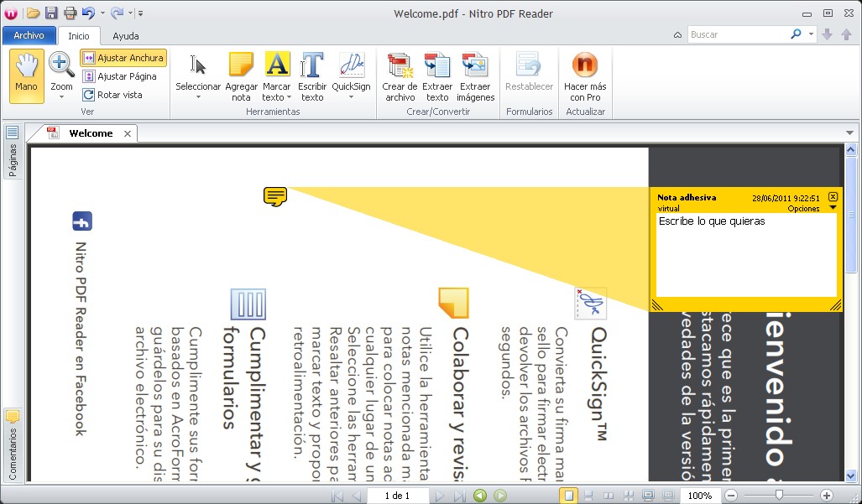Click Extraer imágenes
This screenshot has height=504, width=862.
(476, 76)
